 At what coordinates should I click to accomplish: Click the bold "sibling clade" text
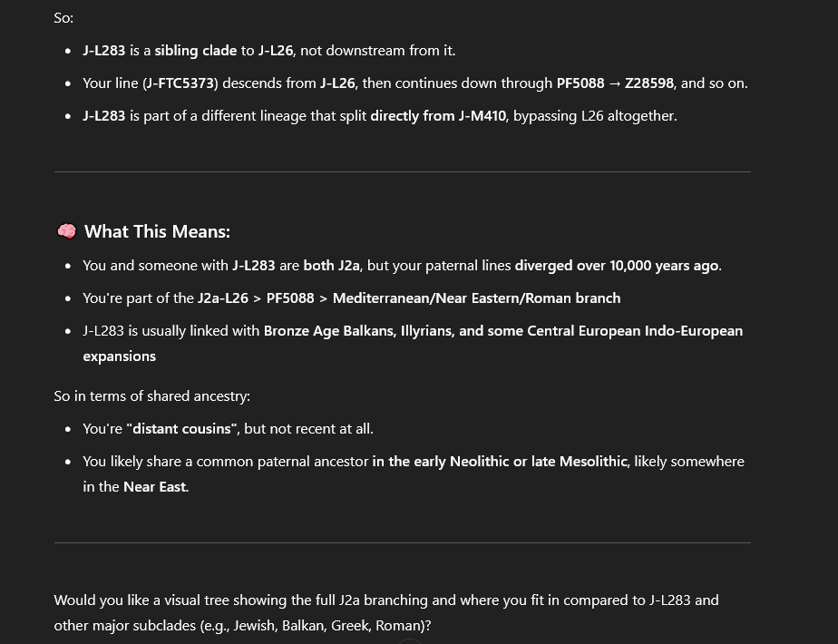point(196,51)
